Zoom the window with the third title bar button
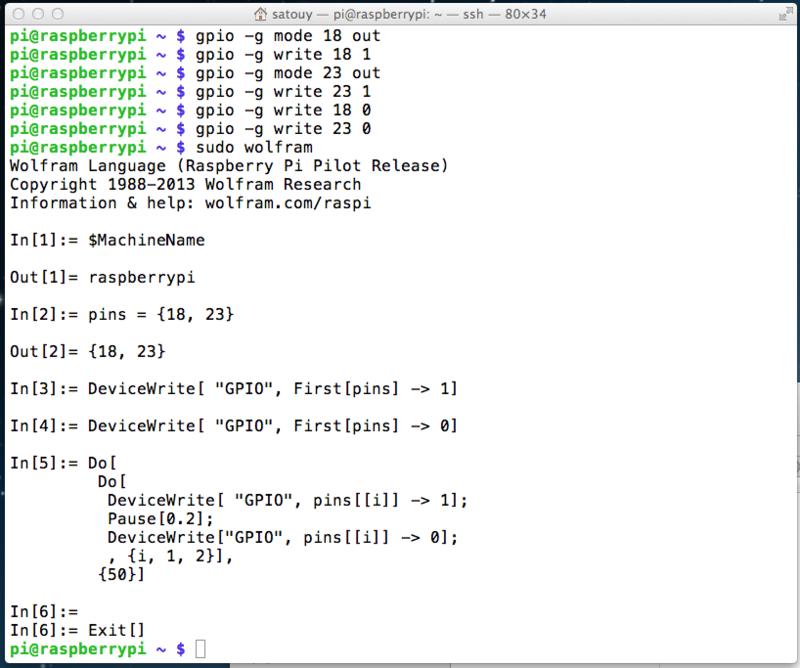Screen dimensions: 800x668 pyautogui.click(x=58, y=14)
